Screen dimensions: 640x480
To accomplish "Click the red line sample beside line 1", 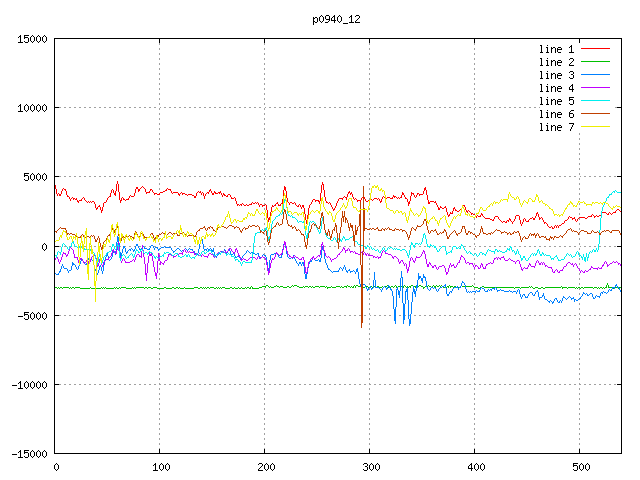I will point(596,49).
